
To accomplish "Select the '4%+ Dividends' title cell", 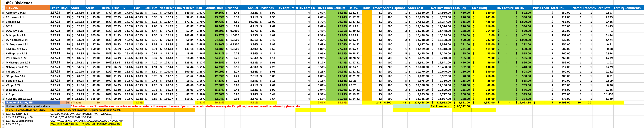I will (27, 3).
